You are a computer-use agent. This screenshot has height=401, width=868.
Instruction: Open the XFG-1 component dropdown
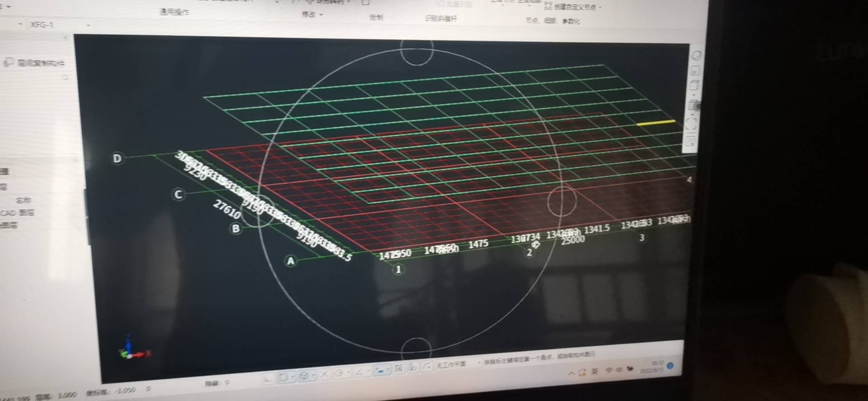pos(88,25)
